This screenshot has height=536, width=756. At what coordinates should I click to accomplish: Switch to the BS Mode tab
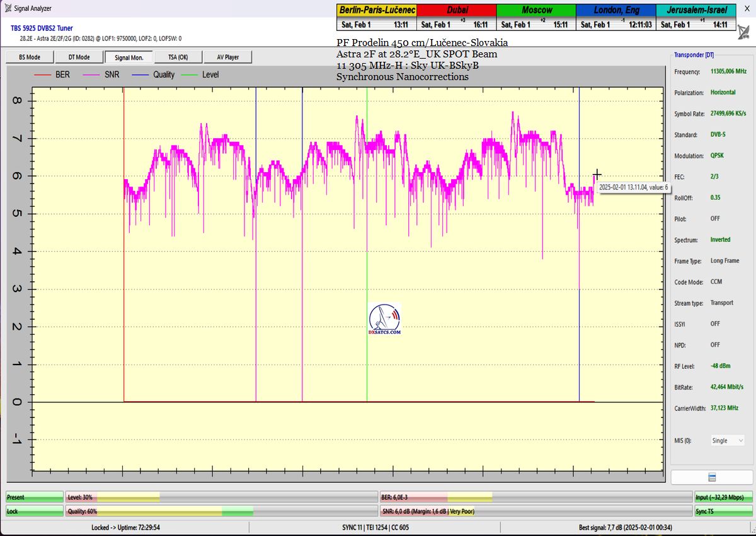click(30, 57)
